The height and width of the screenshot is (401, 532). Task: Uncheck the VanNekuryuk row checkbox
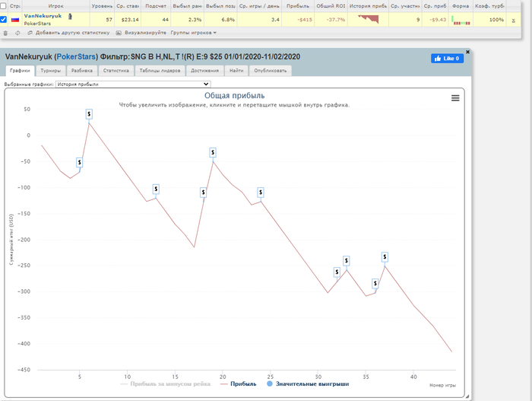click(3, 19)
